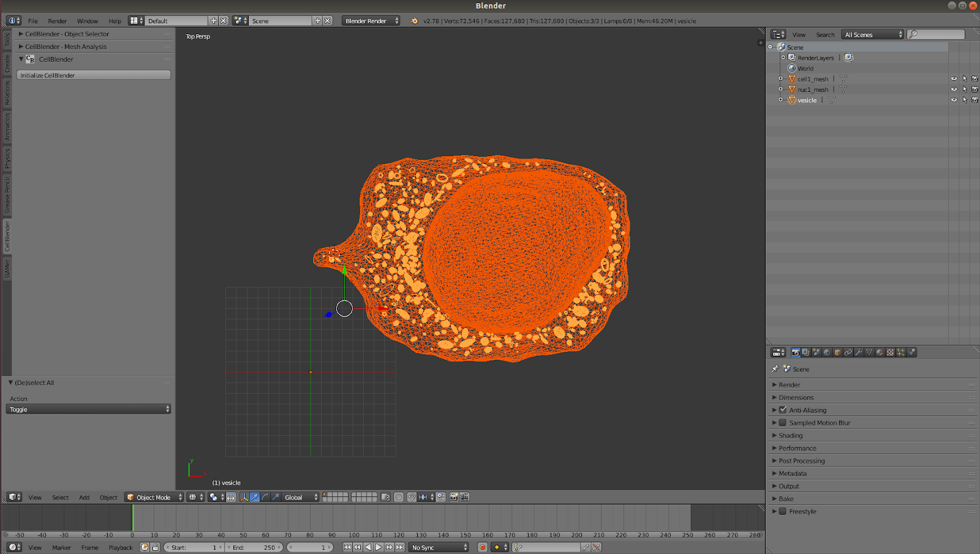Open the World properties tab icon
This screenshot has height=554, width=980.
tap(827, 352)
